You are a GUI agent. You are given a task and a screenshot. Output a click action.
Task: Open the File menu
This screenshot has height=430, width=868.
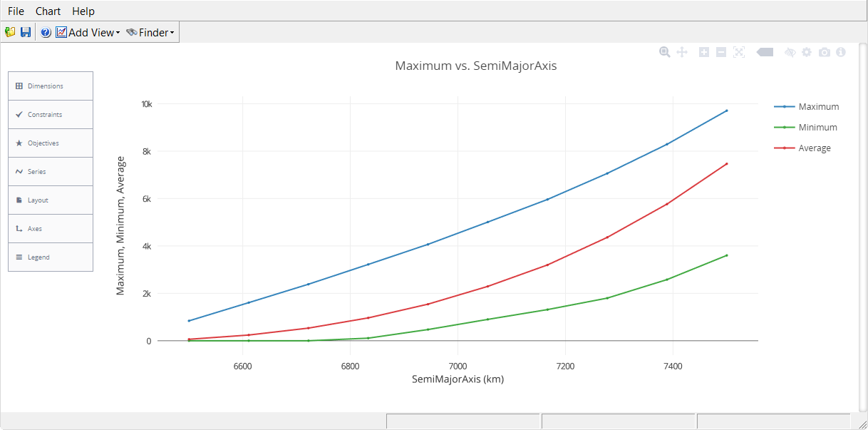pyautogui.click(x=16, y=11)
